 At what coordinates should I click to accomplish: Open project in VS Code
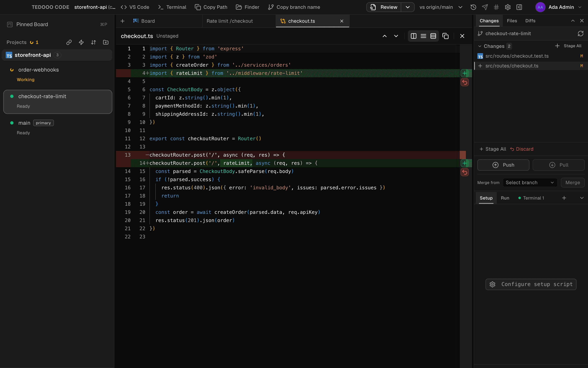(135, 7)
